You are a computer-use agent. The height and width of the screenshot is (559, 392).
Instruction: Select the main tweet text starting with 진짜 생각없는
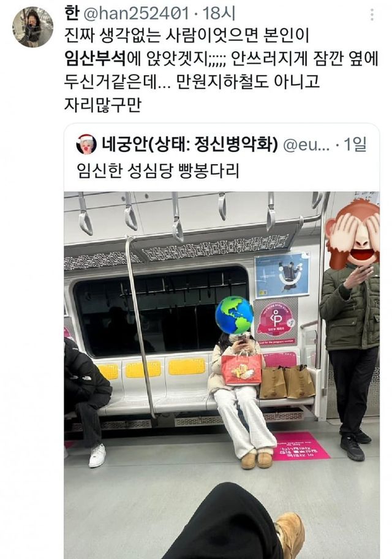pos(221,70)
